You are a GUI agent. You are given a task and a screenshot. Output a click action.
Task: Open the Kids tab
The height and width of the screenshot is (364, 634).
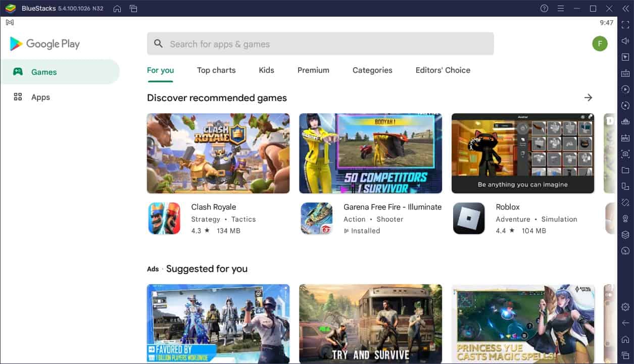266,70
